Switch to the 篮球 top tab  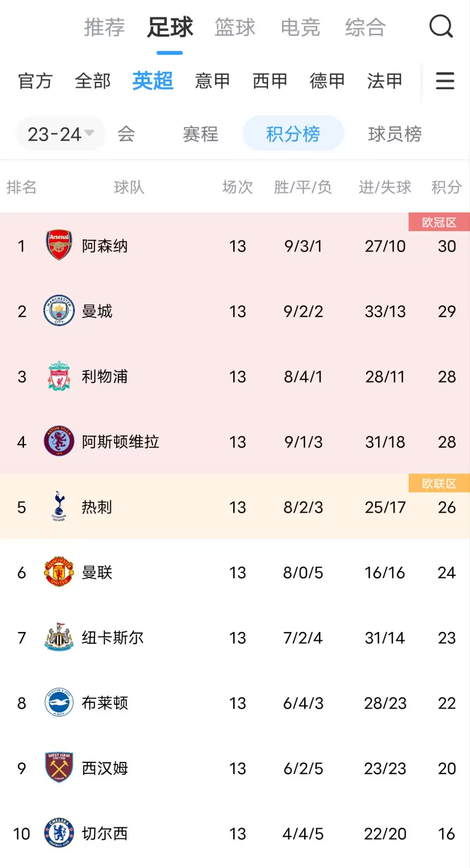(x=235, y=27)
